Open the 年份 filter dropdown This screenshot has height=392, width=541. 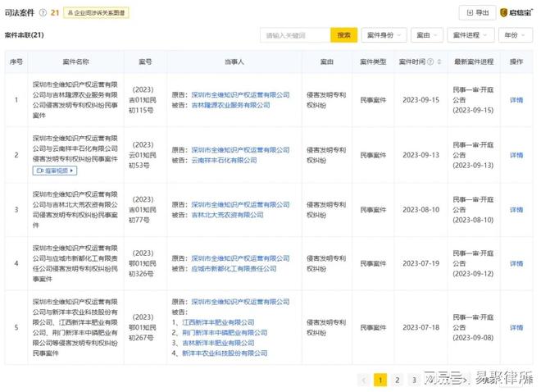(x=516, y=35)
